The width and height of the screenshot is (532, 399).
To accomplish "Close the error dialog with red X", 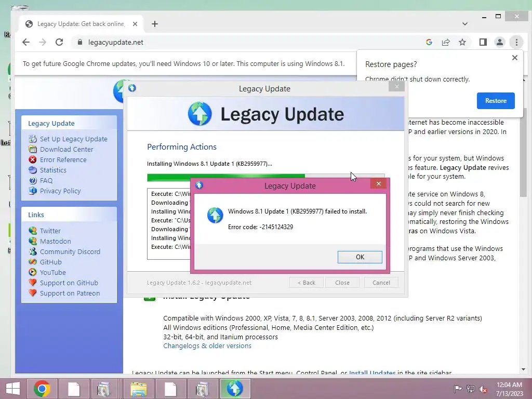I will click(x=378, y=183).
